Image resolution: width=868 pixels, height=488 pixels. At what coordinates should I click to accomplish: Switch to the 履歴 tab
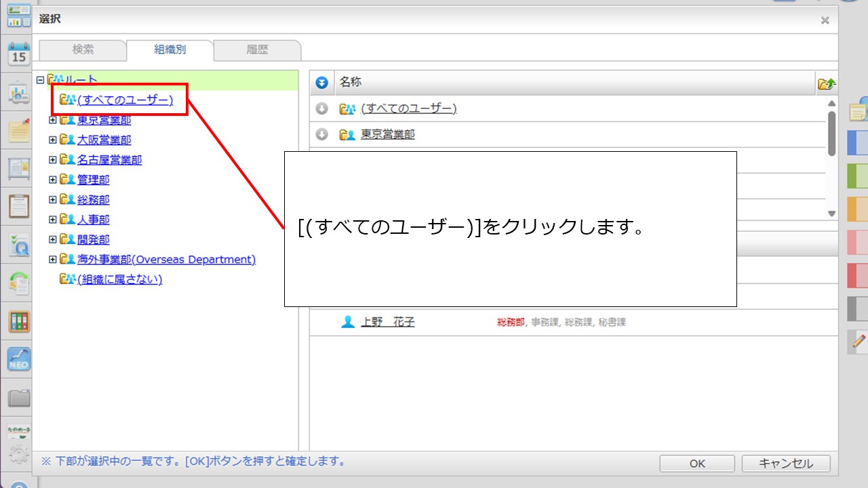[257, 49]
